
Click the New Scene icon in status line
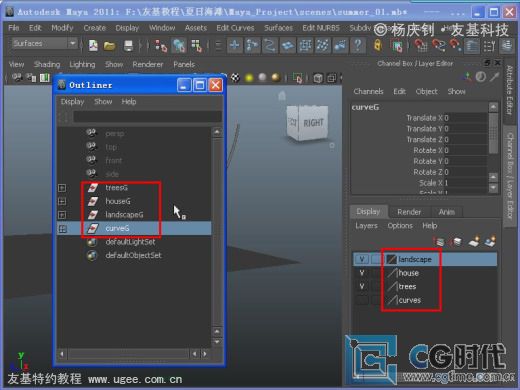click(x=93, y=45)
